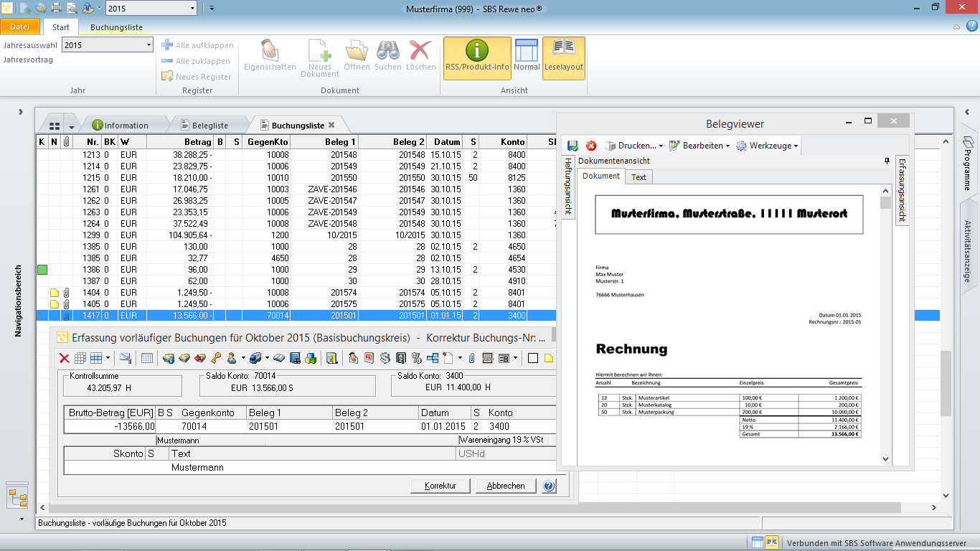
Task: Click the RSS/Produkt-Info button
Action: coord(477,57)
